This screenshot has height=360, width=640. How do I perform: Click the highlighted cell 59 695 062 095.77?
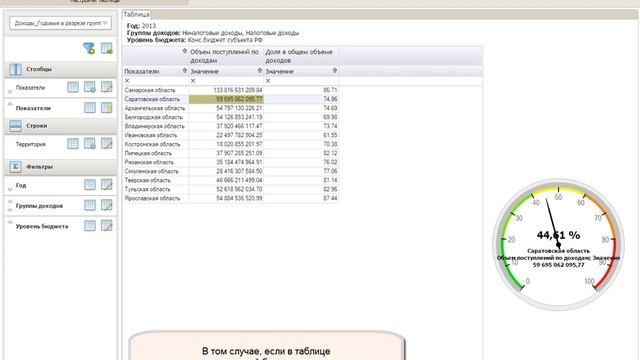point(226,99)
